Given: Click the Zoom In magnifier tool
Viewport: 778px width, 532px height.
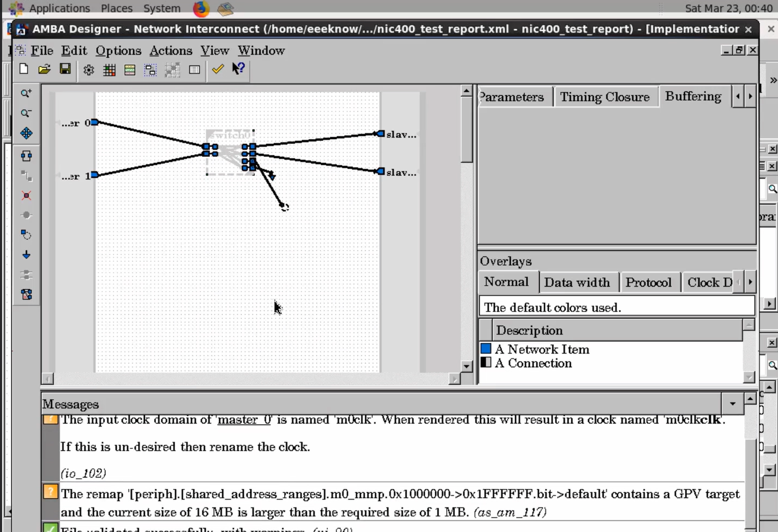Looking at the screenshot, I should pyautogui.click(x=26, y=93).
